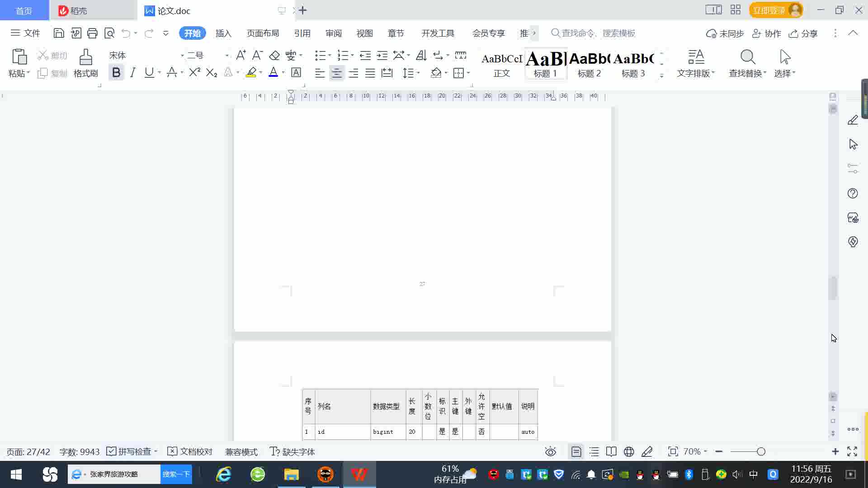
Task: Click the superscript X² icon
Action: point(194,72)
